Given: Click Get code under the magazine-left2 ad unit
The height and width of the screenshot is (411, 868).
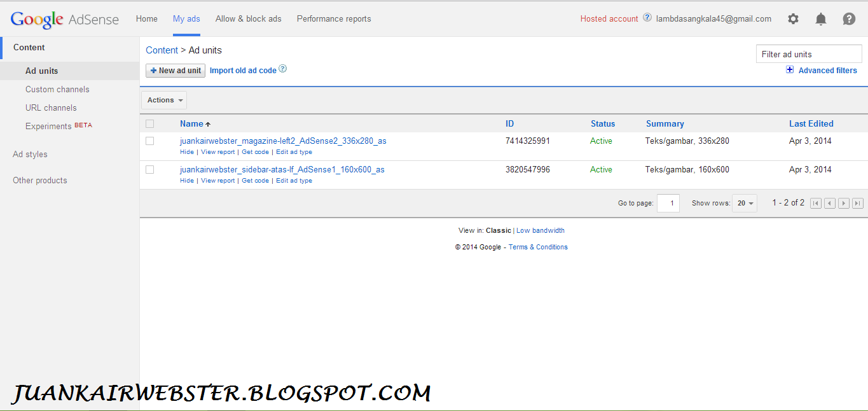Looking at the screenshot, I should pyautogui.click(x=256, y=152).
